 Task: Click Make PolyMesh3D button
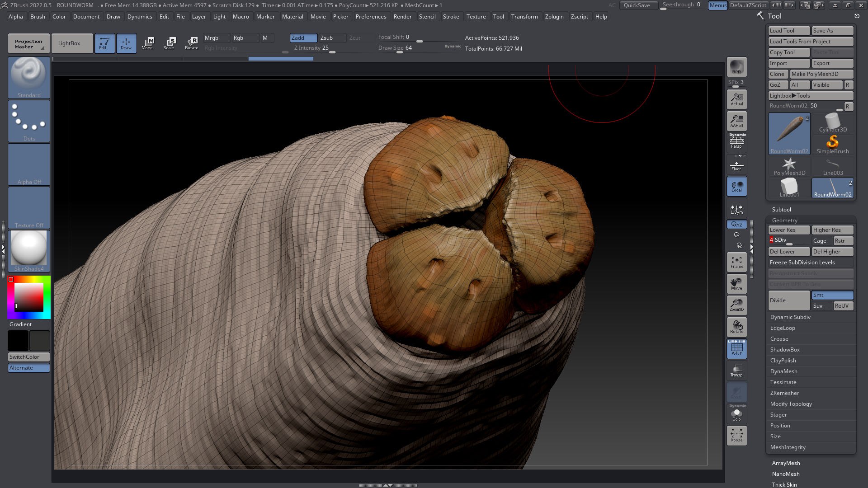[x=821, y=74]
